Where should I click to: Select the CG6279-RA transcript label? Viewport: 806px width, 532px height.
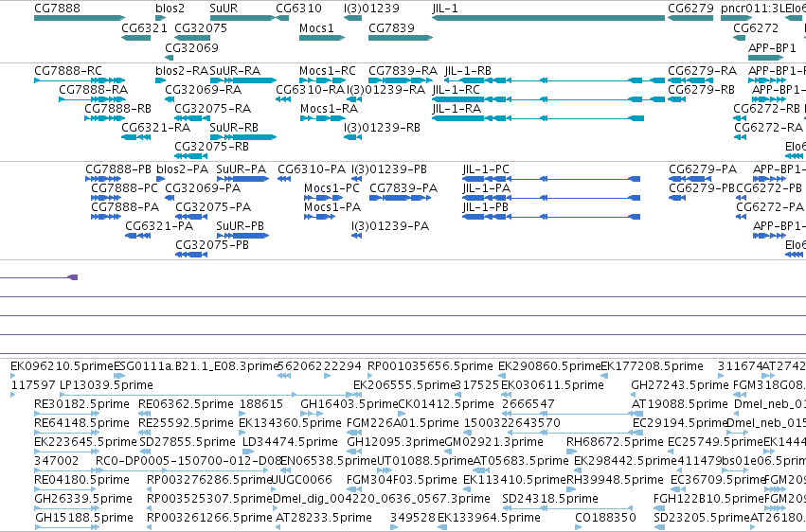click(702, 70)
